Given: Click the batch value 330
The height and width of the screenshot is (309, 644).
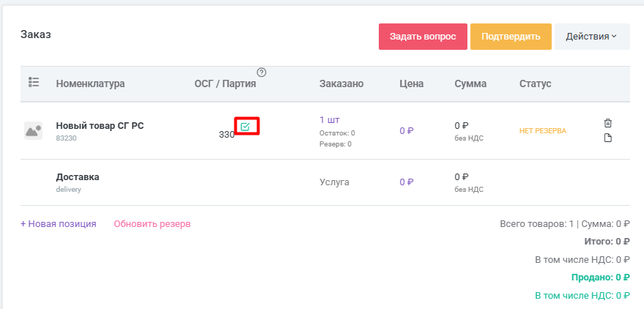Looking at the screenshot, I should (226, 135).
